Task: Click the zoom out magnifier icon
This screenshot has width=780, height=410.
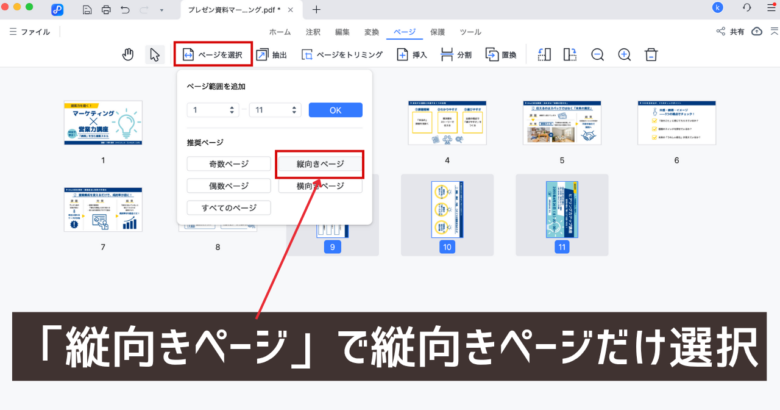Action: [597, 54]
